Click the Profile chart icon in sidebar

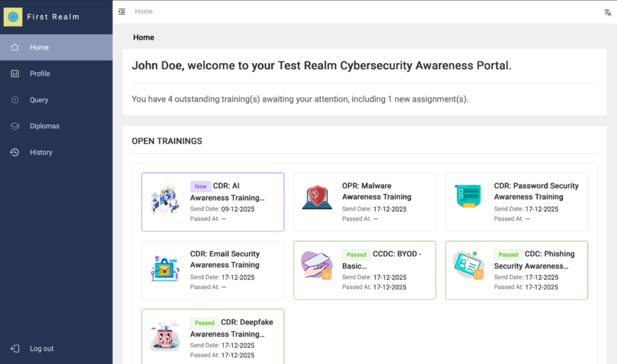pos(15,74)
